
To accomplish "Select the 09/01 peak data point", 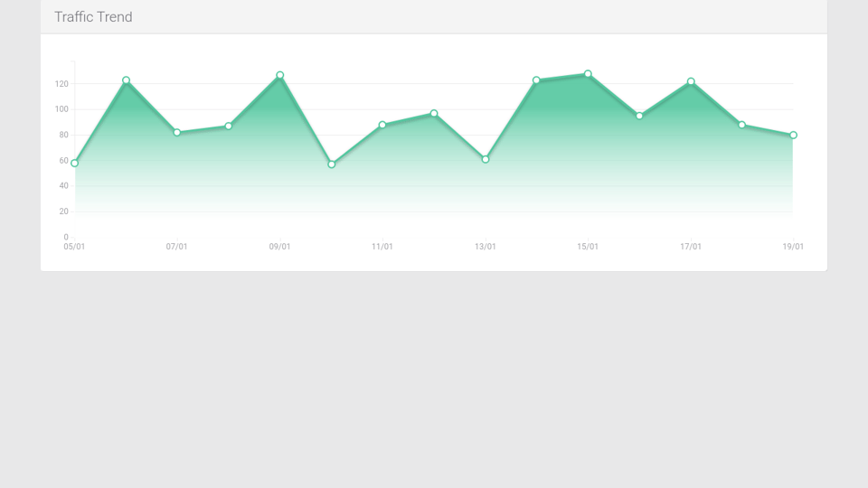I will [x=280, y=75].
